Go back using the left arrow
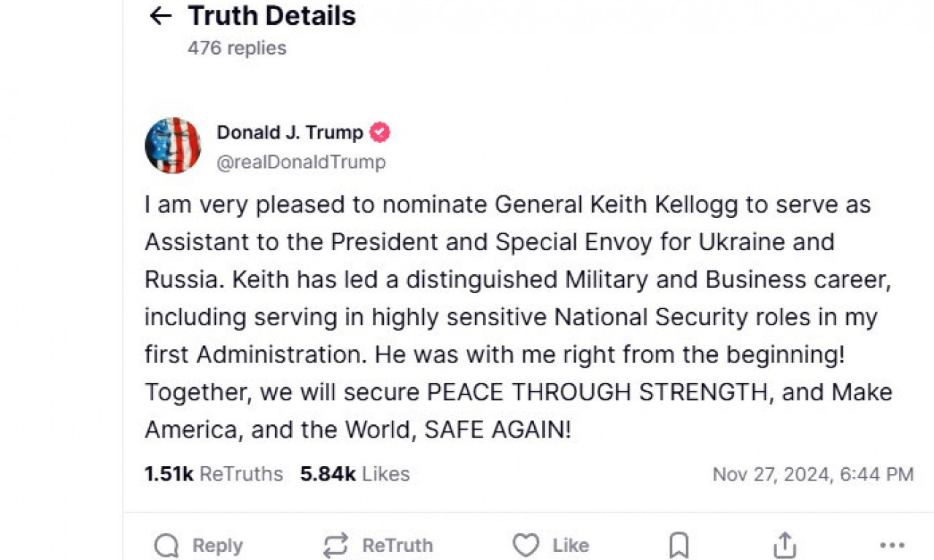 tap(160, 16)
